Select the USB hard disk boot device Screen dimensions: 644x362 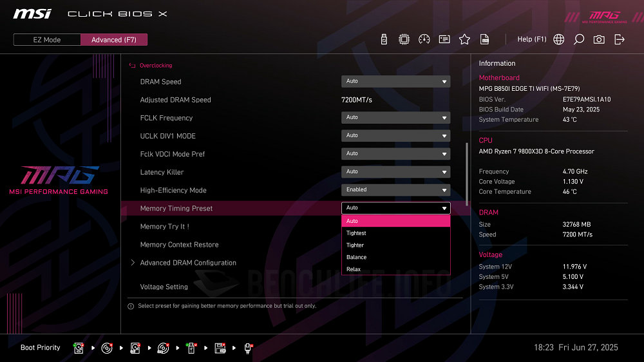pyautogui.click(x=135, y=348)
